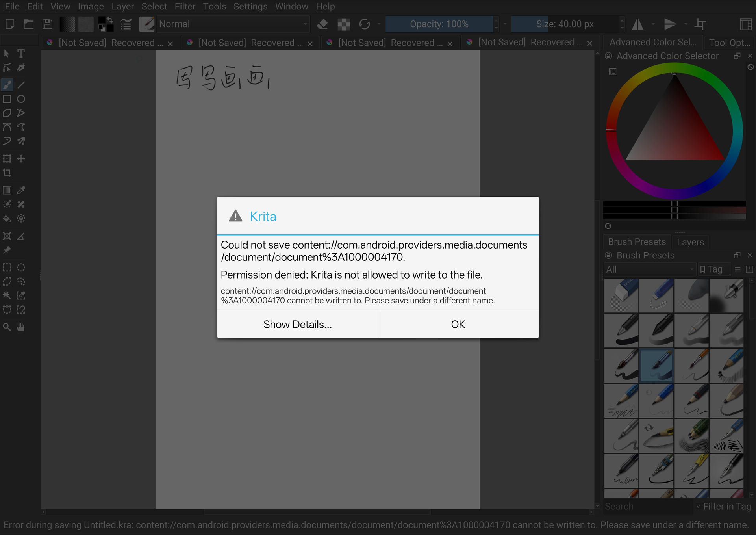
Task: Pick the Fill bucket tool
Action: [7, 218]
